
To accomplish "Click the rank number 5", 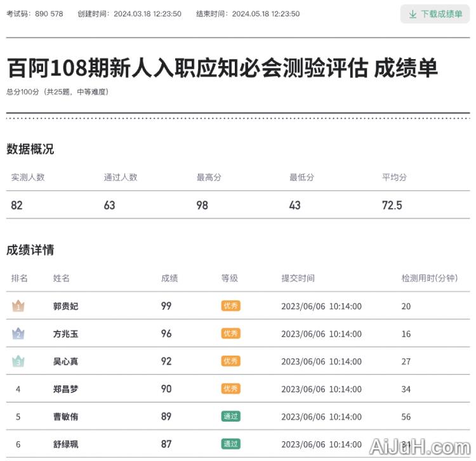I will click(x=18, y=417).
